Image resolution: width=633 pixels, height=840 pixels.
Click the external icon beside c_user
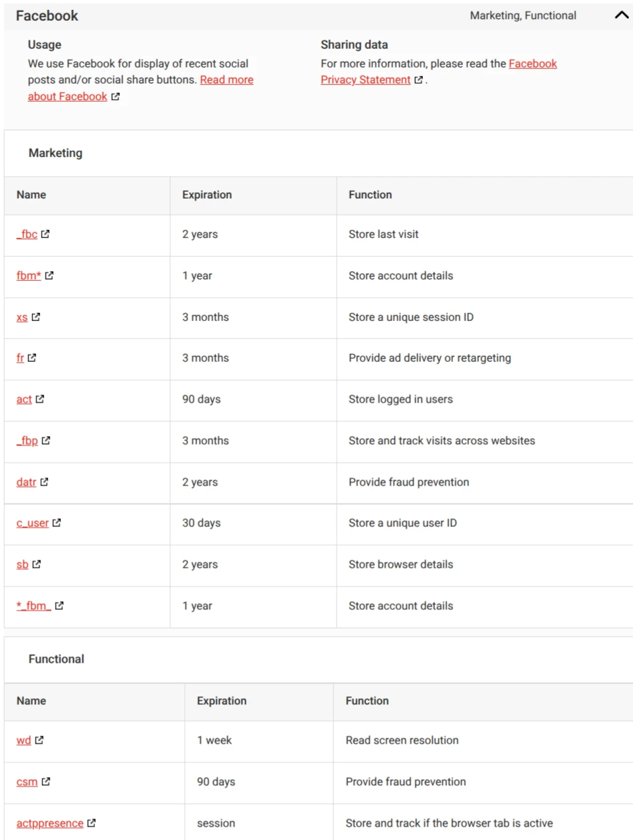coord(57,523)
